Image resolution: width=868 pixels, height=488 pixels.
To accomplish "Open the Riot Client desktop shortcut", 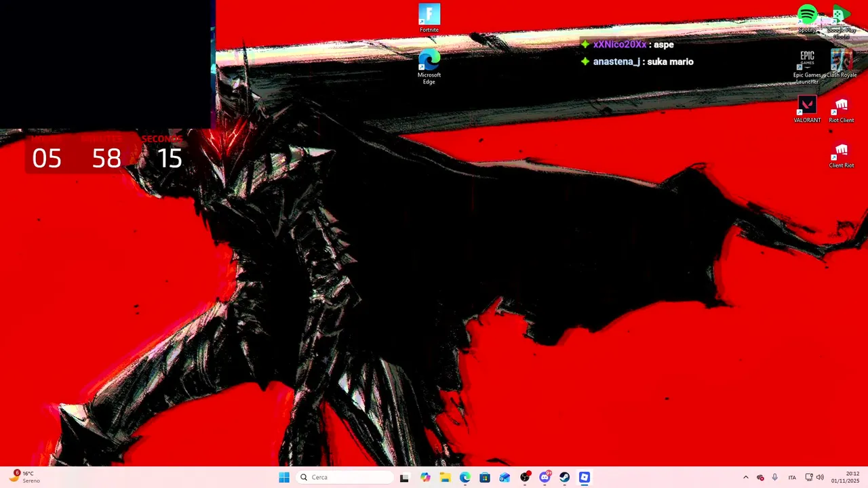I will click(x=841, y=109).
